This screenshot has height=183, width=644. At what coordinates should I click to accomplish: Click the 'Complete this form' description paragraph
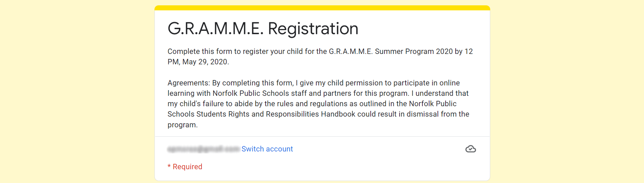click(x=320, y=57)
